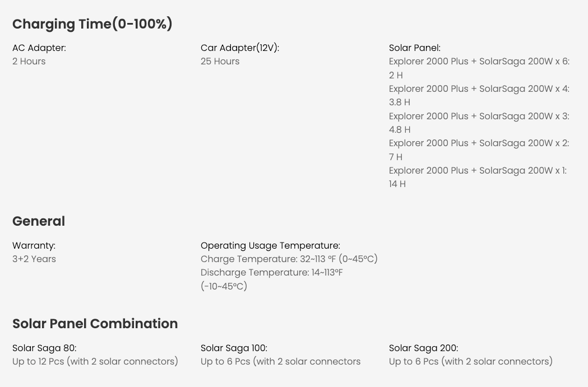The height and width of the screenshot is (387, 588).
Task: Click the General section heading
Action: coord(39,221)
